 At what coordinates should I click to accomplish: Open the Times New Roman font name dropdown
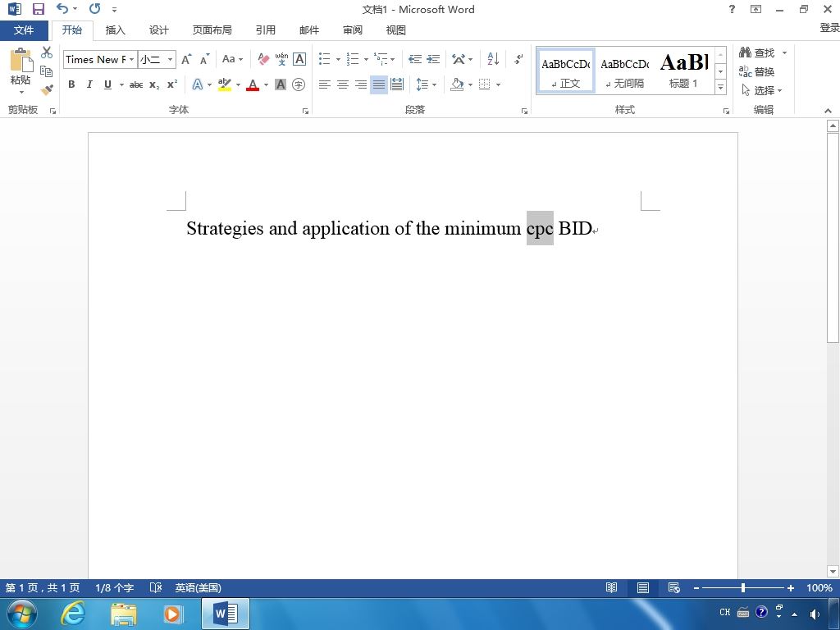132,59
